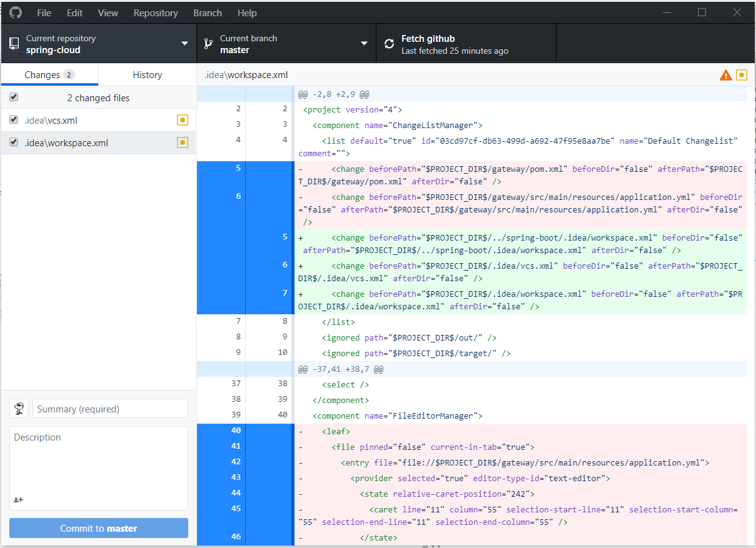The width and height of the screenshot is (756, 548).
Task: Open the File menu
Action: pos(44,12)
